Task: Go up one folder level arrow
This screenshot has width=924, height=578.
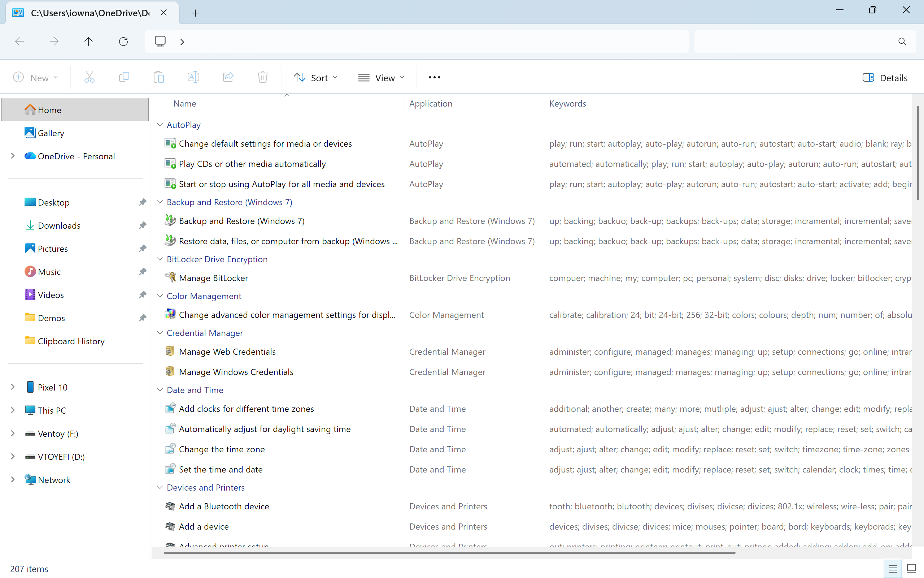Action: click(88, 41)
